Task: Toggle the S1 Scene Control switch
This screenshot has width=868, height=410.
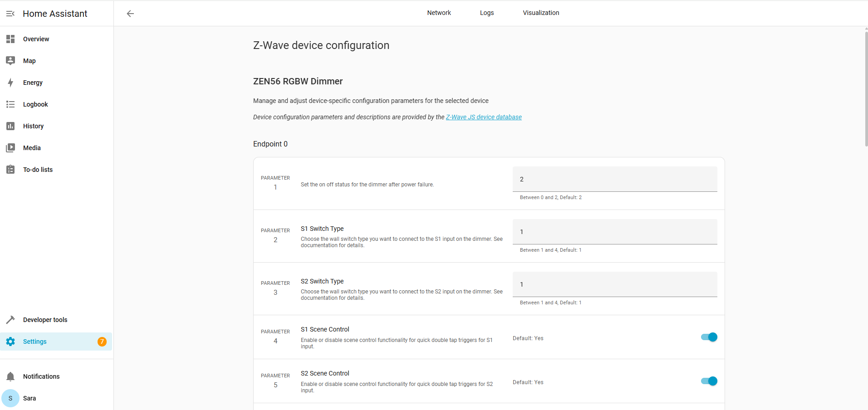Action: 709,337
